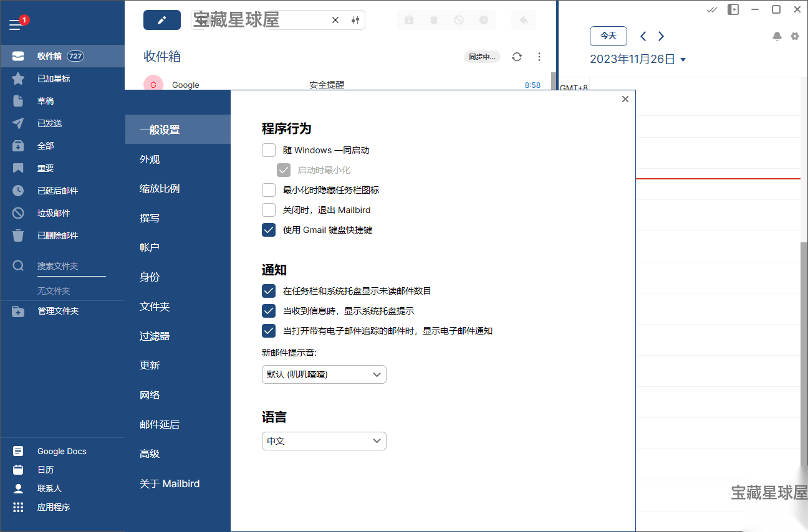The height and width of the screenshot is (532, 808).
Task: Click the reply arrow button
Action: coord(524,20)
